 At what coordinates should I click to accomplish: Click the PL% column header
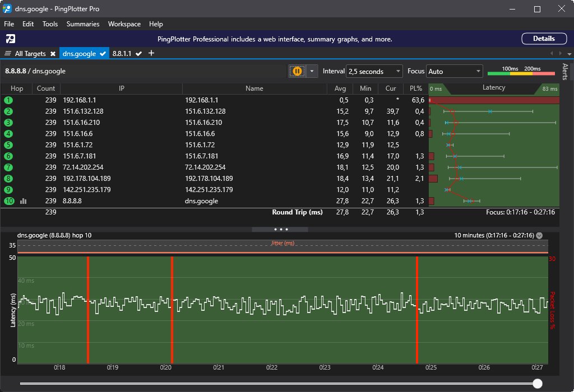[x=416, y=88]
